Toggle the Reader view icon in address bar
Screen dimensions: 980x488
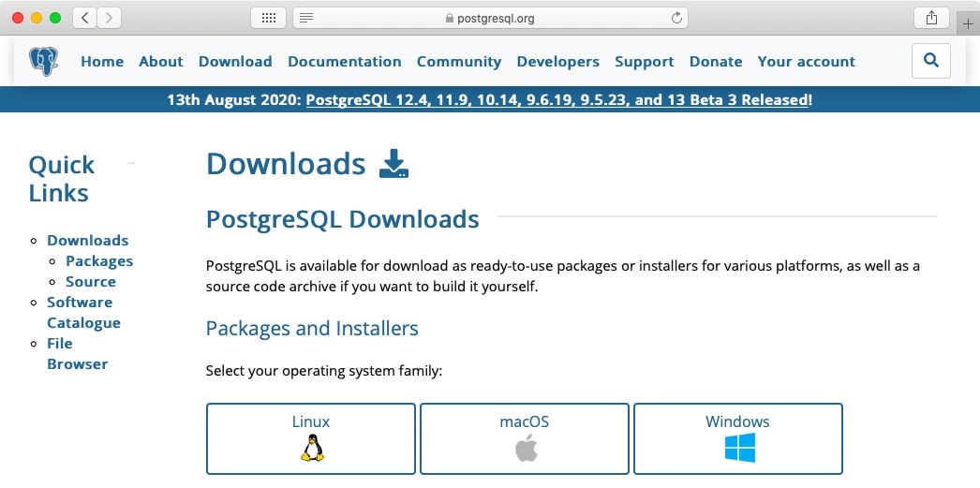pos(306,18)
